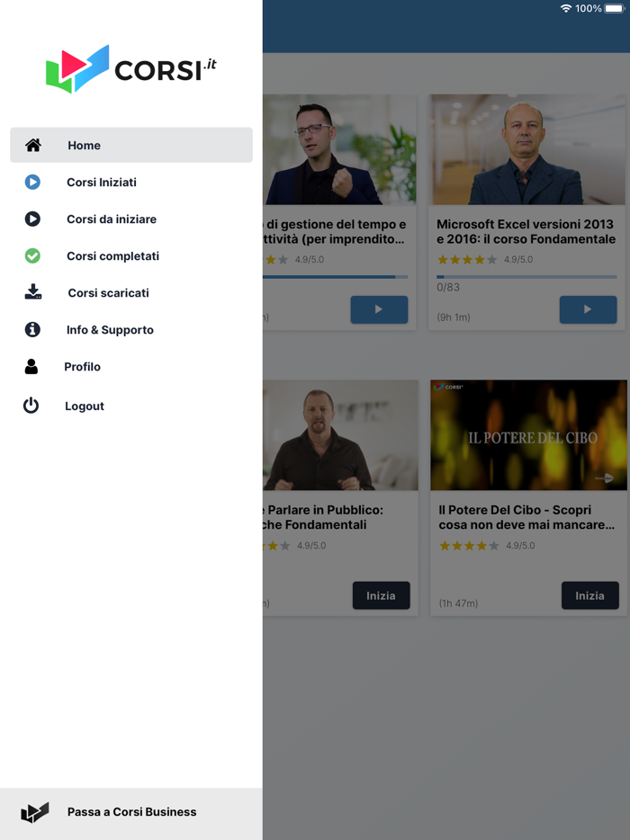
Task: Tap Inizia on Parlare in Pubblico course
Action: (x=382, y=595)
